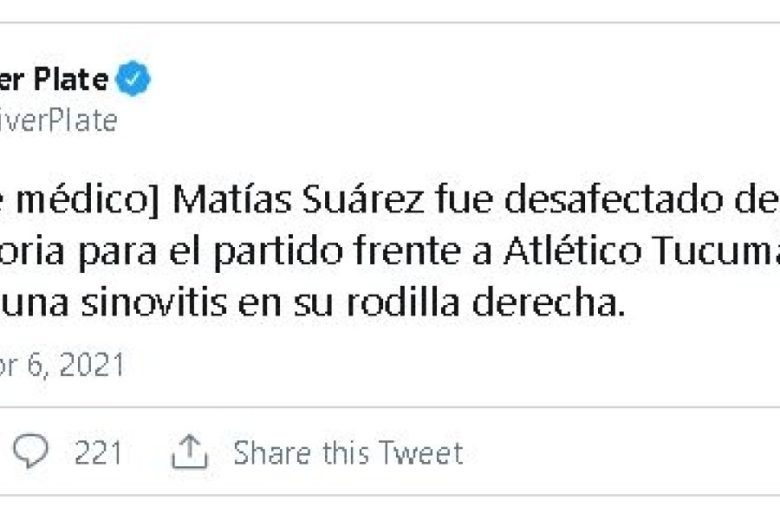Click the 221 reply count
Screen dimensions: 780x520
98,453
